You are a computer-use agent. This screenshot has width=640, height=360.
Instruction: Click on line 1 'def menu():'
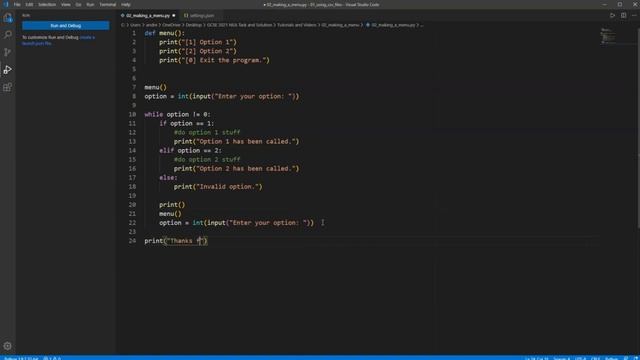[164, 33]
